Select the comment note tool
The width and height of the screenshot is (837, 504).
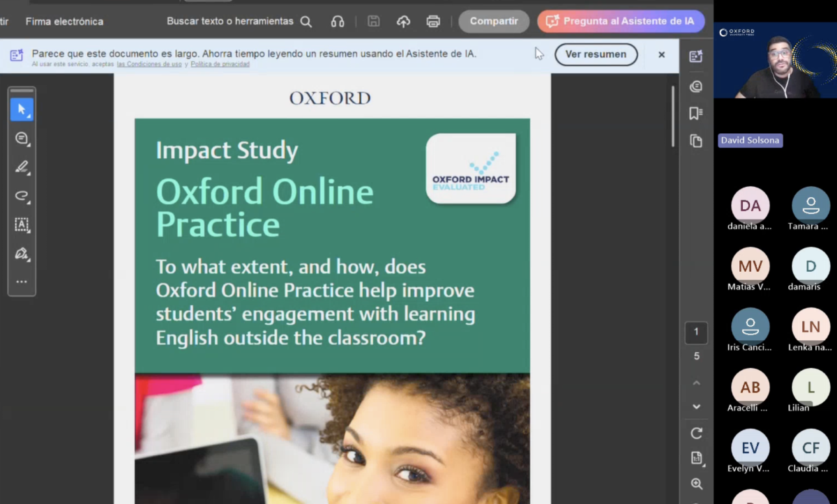click(22, 138)
